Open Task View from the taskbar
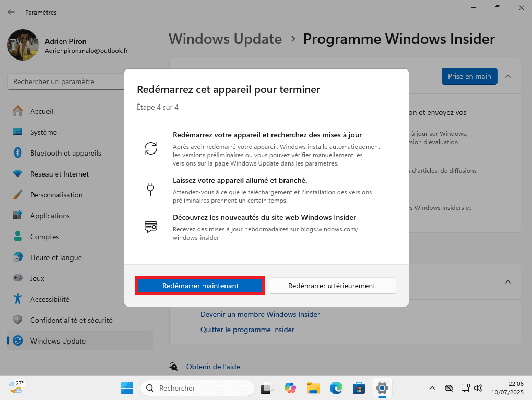Screen dimensions: 532x400 267,388
